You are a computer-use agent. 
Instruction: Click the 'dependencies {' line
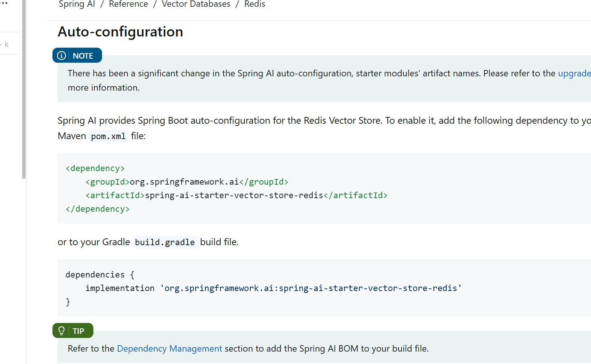point(100,275)
